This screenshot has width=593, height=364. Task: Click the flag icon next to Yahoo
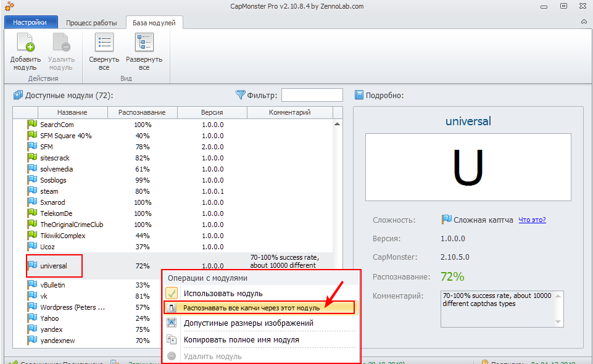tap(32, 318)
